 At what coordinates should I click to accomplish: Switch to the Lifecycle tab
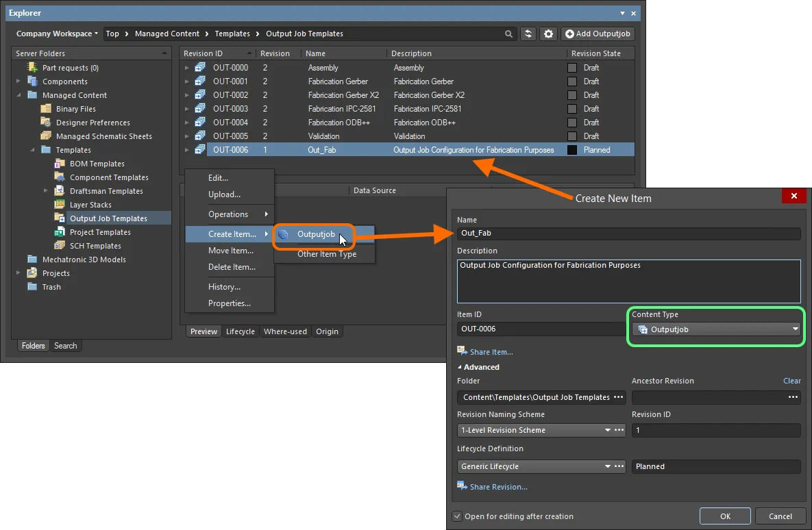(241, 331)
